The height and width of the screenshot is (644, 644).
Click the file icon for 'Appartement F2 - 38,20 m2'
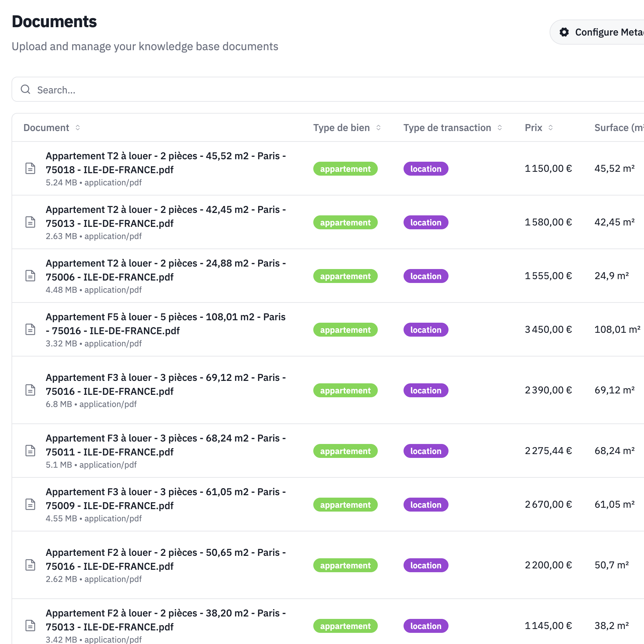[x=30, y=625]
